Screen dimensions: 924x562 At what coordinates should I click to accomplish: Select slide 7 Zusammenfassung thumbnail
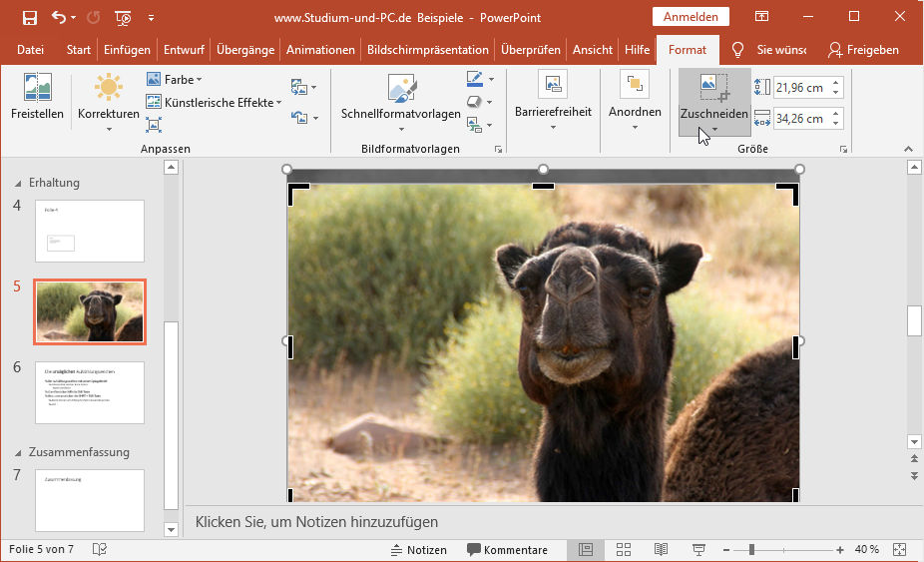pos(90,500)
